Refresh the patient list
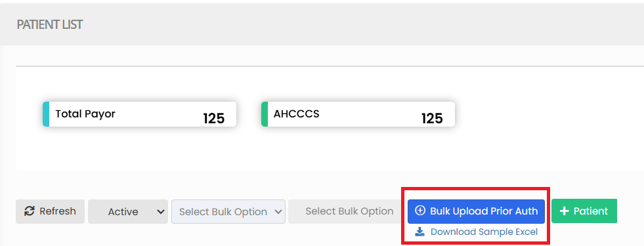This screenshot has height=246, width=644. (x=50, y=211)
